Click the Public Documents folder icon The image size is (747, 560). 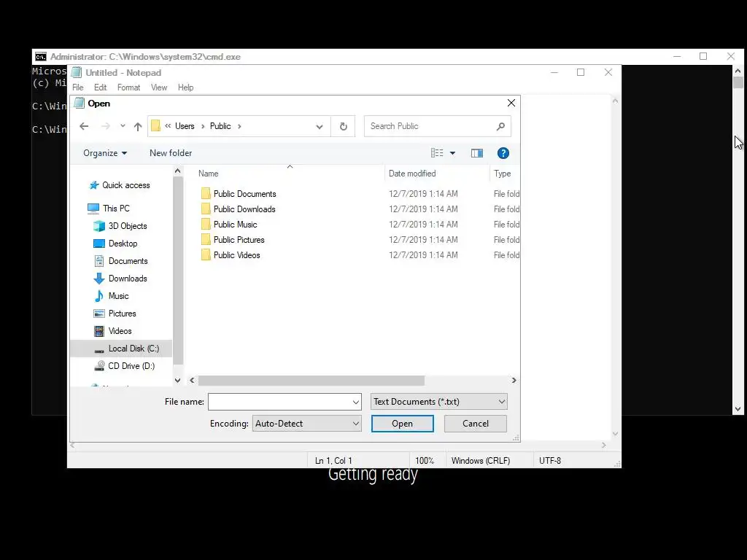(x=206, y=193)
